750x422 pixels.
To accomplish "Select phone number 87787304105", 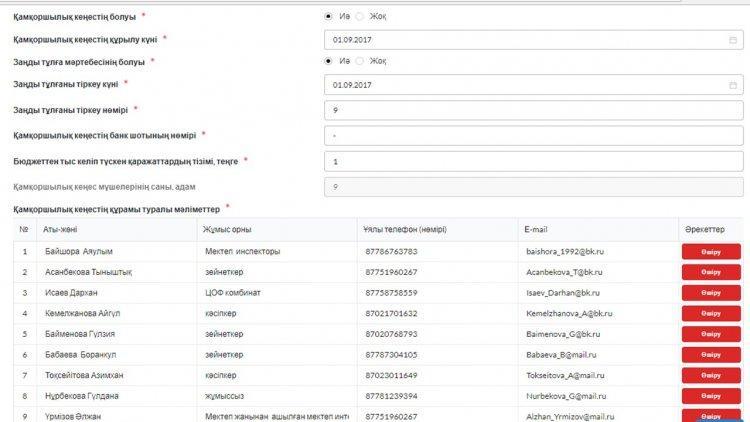I will 391,355.
